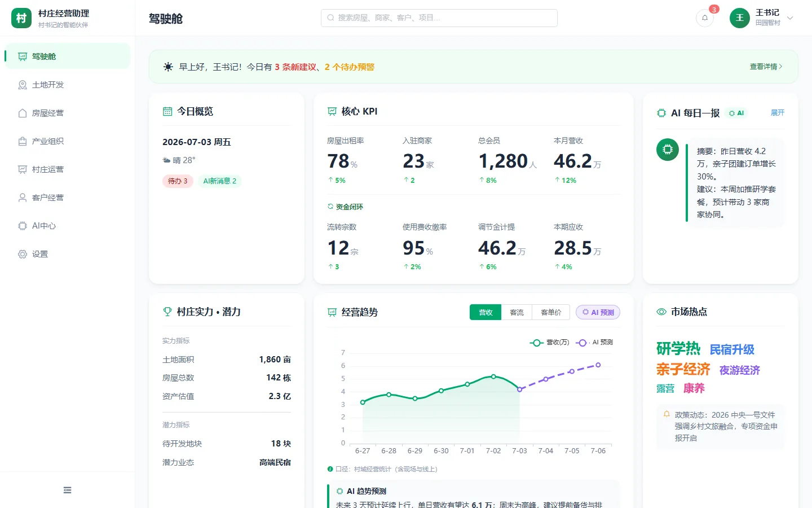
Task: Click the 露营 hot keyword
Action: click(x=665, y=388)
